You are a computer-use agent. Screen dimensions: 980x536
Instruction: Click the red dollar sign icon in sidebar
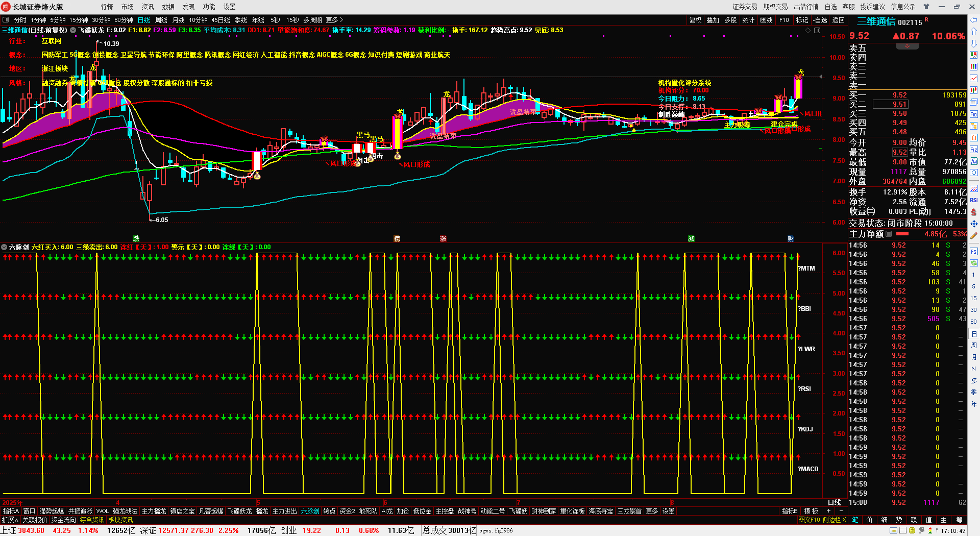coord(974,212)
